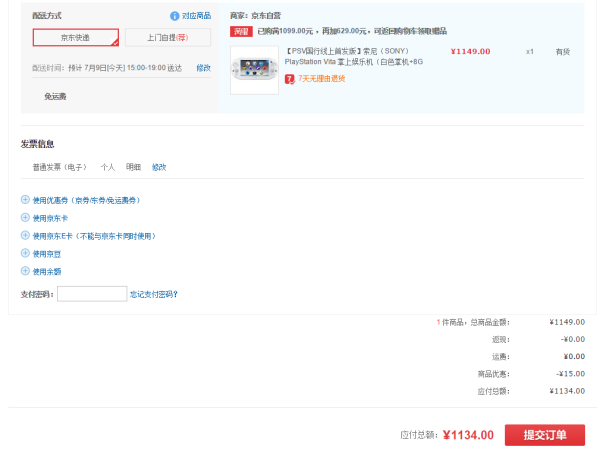Click the 商品优惠 -¥15.00 value
The image size is (600, 450).
point(571,374)
